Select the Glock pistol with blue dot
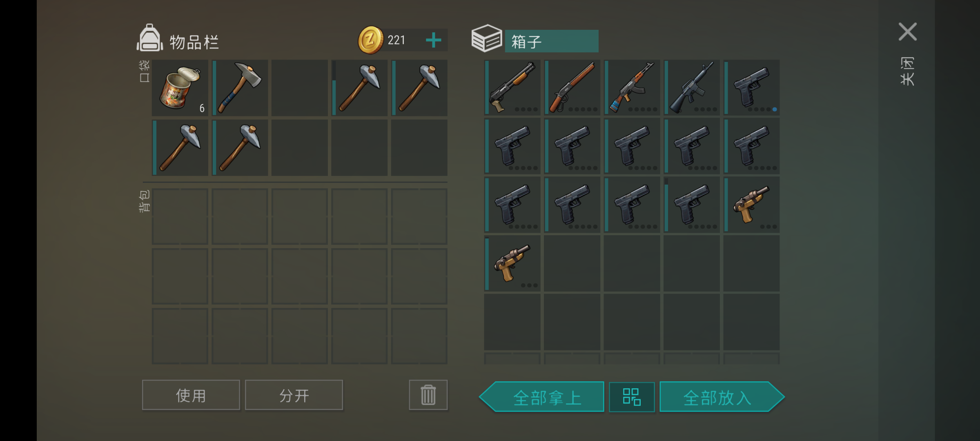The height and width of the screenshot is (441, 980). pyautogui.click(x=752, y=87)
